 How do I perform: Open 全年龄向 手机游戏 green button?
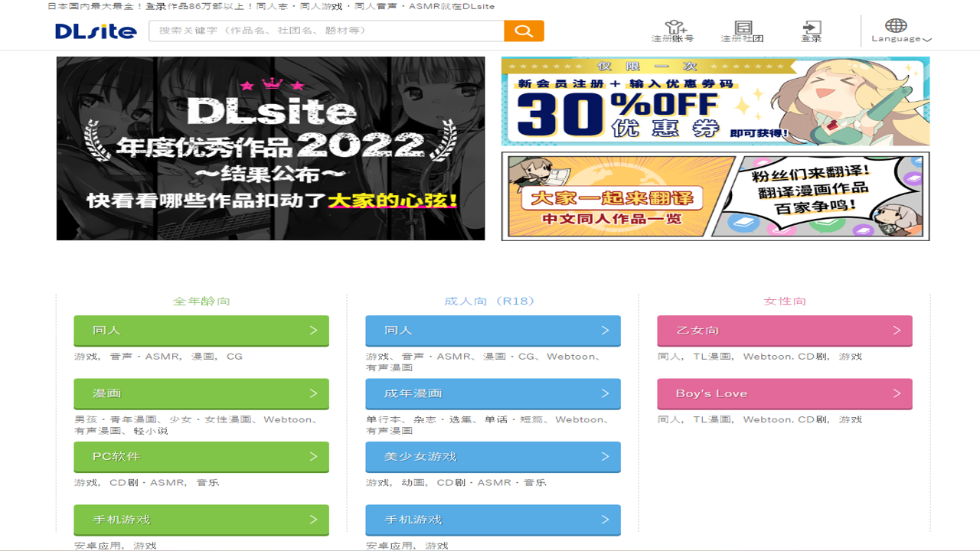click(201, 520)
